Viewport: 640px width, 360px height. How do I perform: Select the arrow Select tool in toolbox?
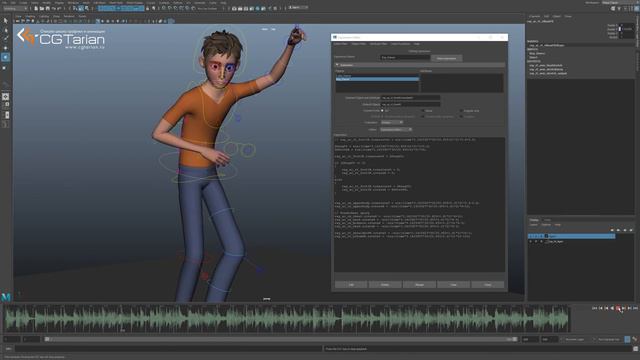point(5,20)
